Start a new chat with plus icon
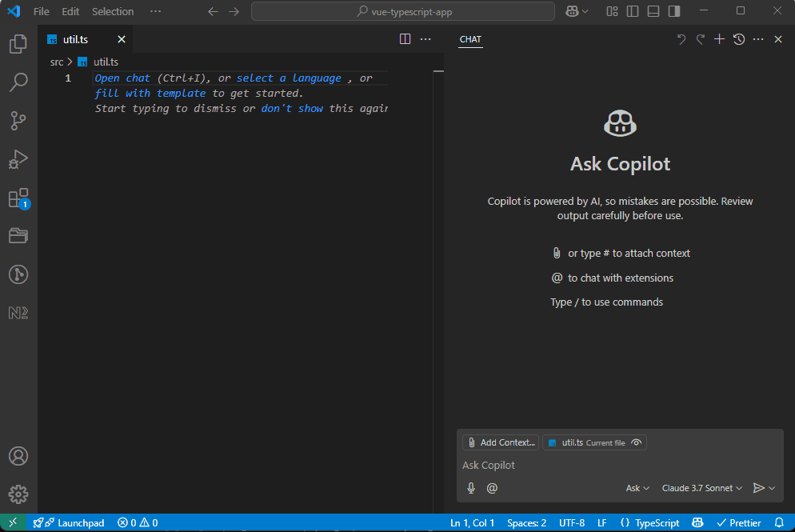 (719, 39)
